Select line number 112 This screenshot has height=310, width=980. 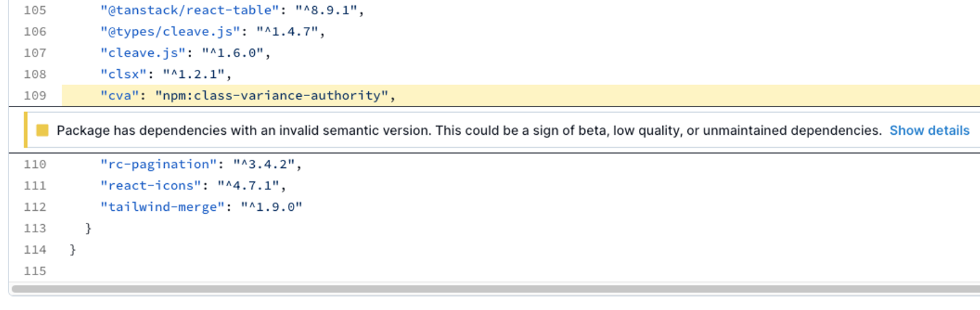coord(35,207)
